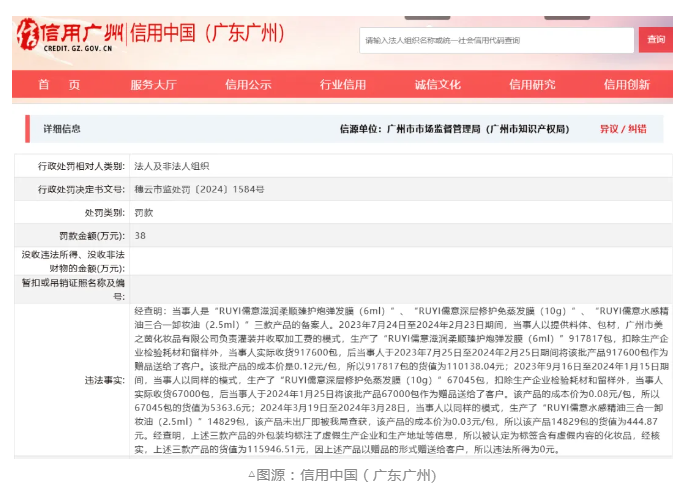
Task: Focus the credit code search input field
Action: tap(496, 41)
